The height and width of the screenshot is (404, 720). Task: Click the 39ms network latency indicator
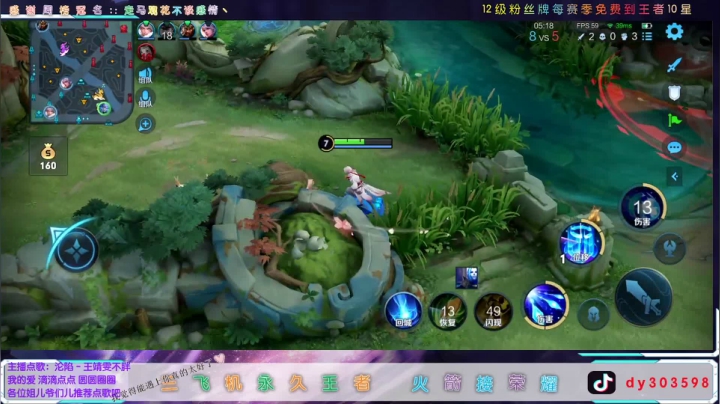pos(619,26)
